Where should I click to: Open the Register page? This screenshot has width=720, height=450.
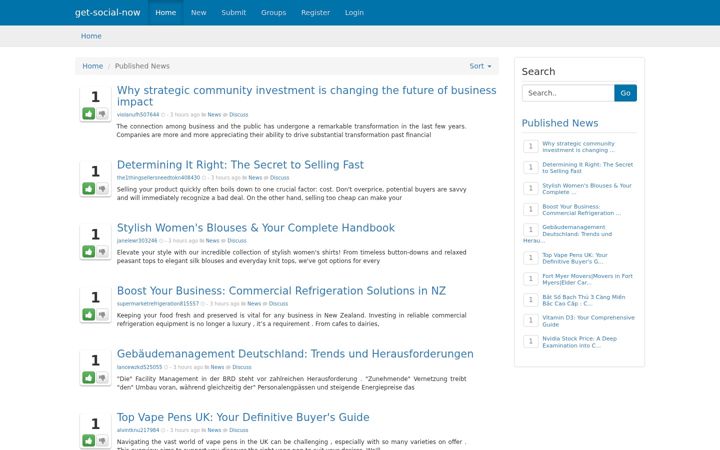[x=315, y=12]
